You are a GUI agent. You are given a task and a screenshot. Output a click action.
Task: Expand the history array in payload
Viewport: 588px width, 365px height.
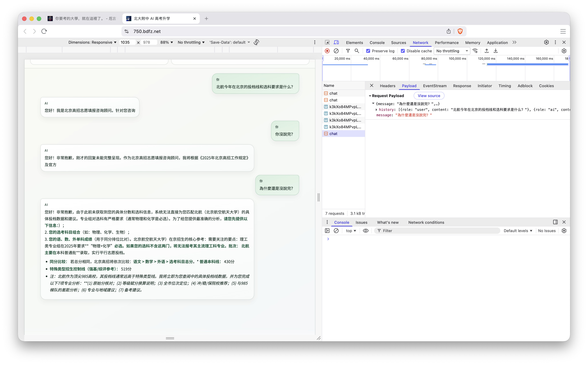[x=376, y=110]
